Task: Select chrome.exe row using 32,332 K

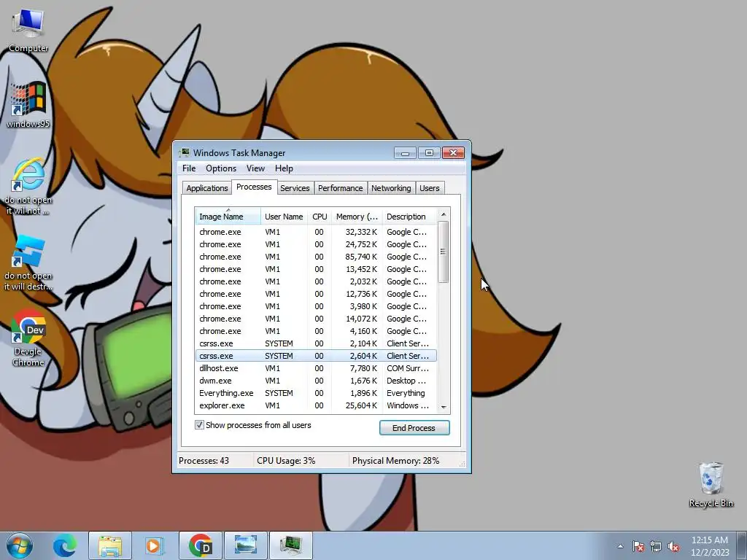Action: click(x=316, y=232)
